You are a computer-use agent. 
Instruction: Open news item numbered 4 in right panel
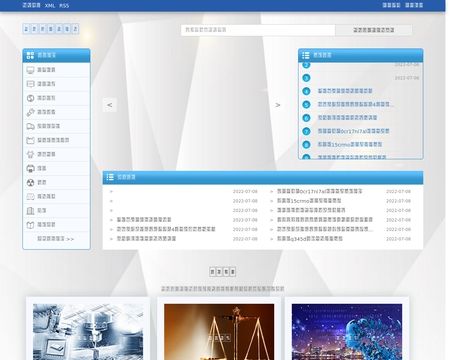point(345,91)
